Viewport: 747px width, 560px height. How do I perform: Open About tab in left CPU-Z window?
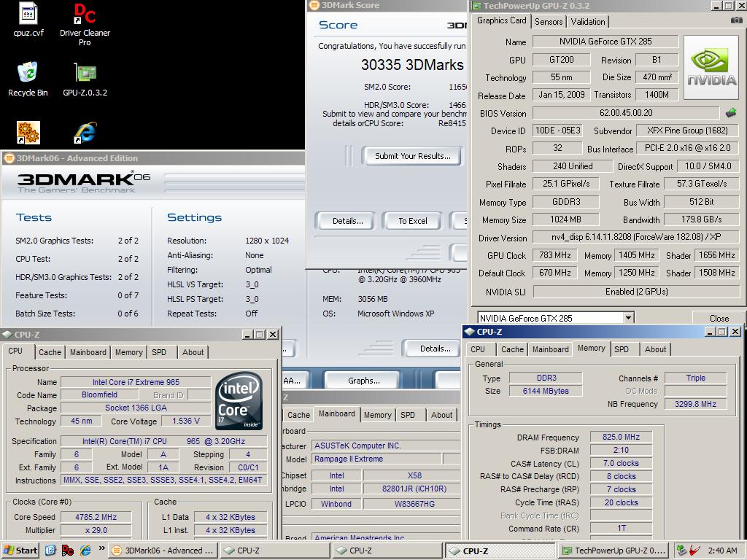click(193, 352)
